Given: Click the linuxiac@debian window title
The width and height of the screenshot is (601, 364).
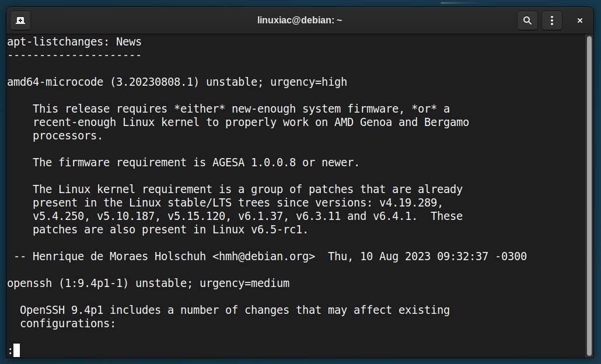Looking at the screenshot, I should [300, 20].
